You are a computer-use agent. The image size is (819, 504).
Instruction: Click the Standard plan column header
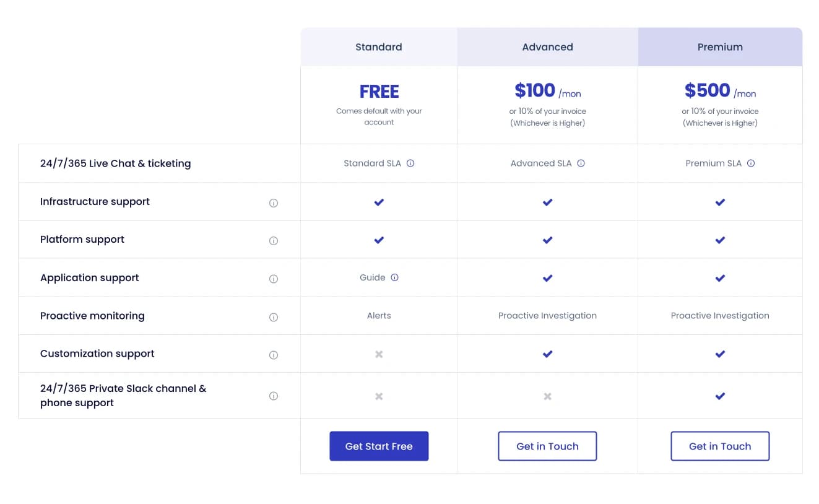[x=379, y=46]
